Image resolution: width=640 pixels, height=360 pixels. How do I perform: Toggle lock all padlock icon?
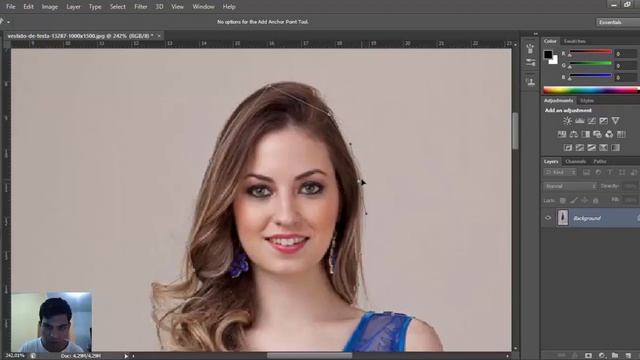coord(596,200)
